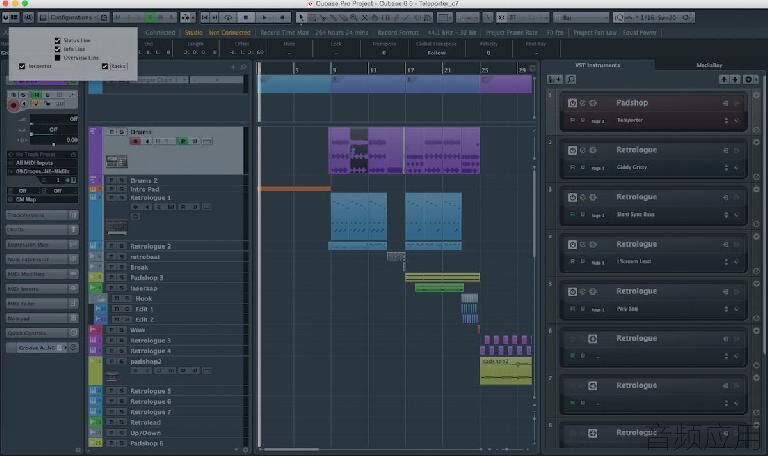This screenshot has width=768, height=456.
Task: Select the Erase tool in toolbar
Action: 342,18
